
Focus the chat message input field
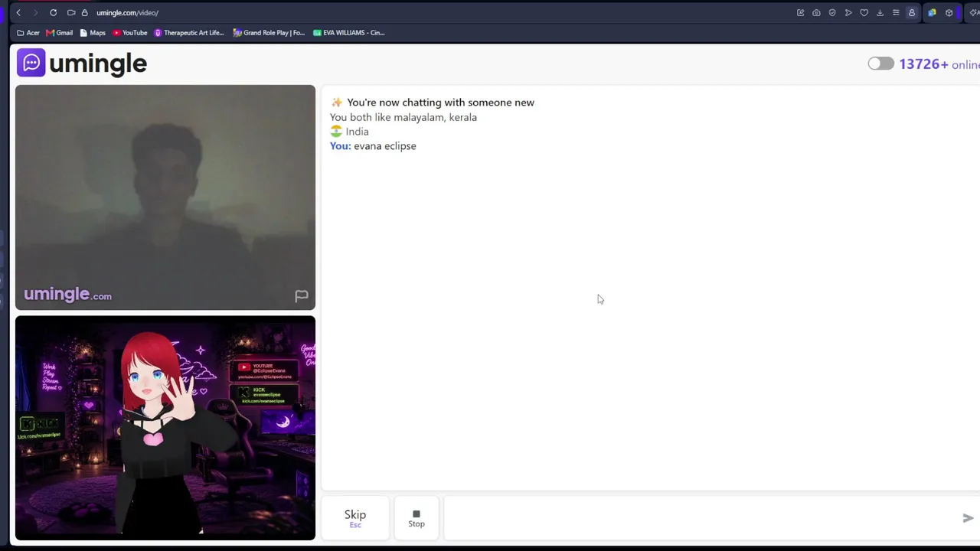(x=701, y=518)
